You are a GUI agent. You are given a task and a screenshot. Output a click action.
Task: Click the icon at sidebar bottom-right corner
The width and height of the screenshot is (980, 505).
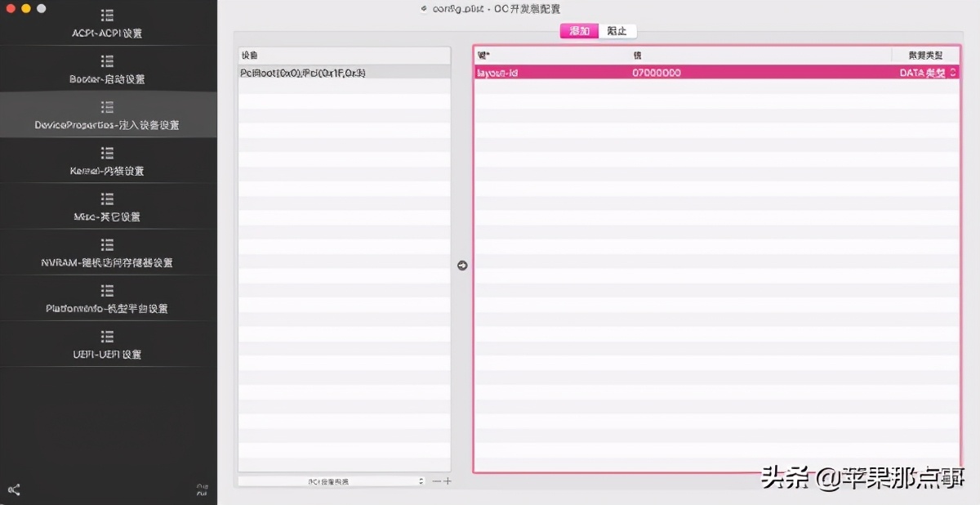[203, 489]
